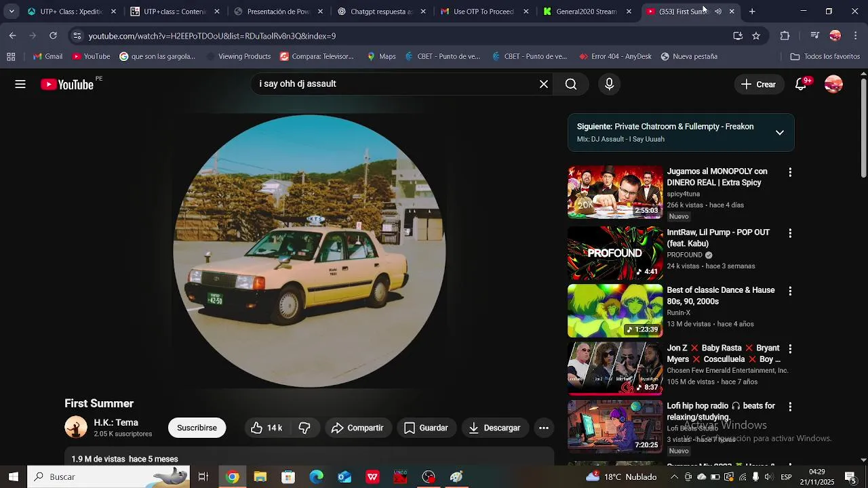Open Chrome profile avatar
Screen dimensions: 868x488
[x=835, y=36]
